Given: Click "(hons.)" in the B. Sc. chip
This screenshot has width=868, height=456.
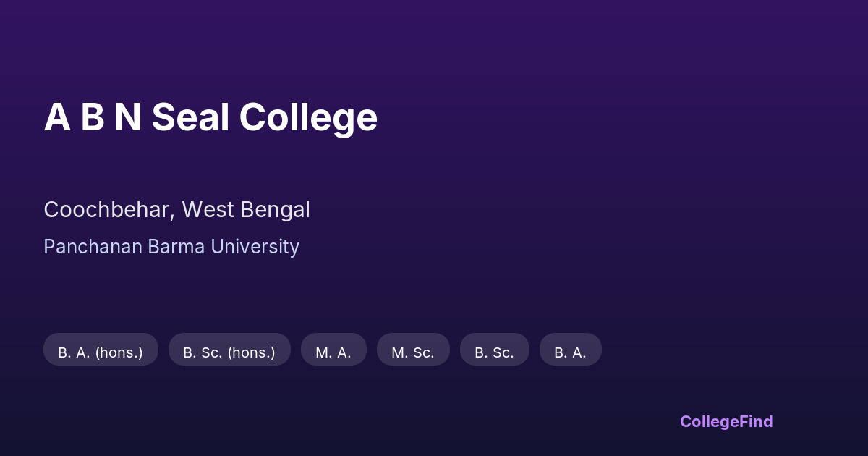Looking at the screenshot, I should (x=251, y=352).
